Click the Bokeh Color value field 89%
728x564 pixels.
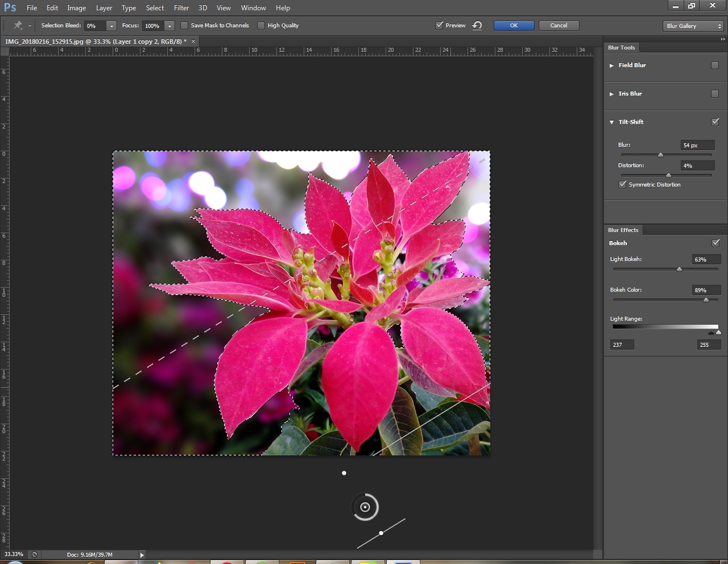point(706,290)
